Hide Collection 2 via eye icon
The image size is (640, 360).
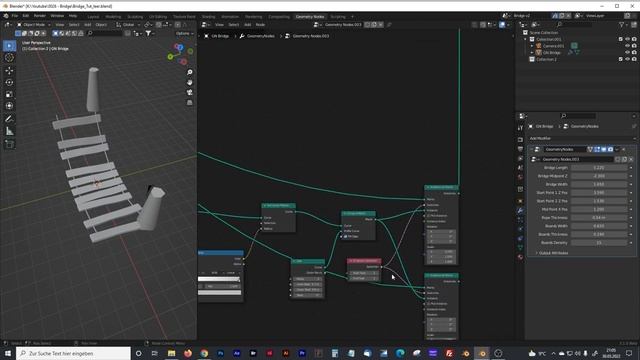(627, 59)
